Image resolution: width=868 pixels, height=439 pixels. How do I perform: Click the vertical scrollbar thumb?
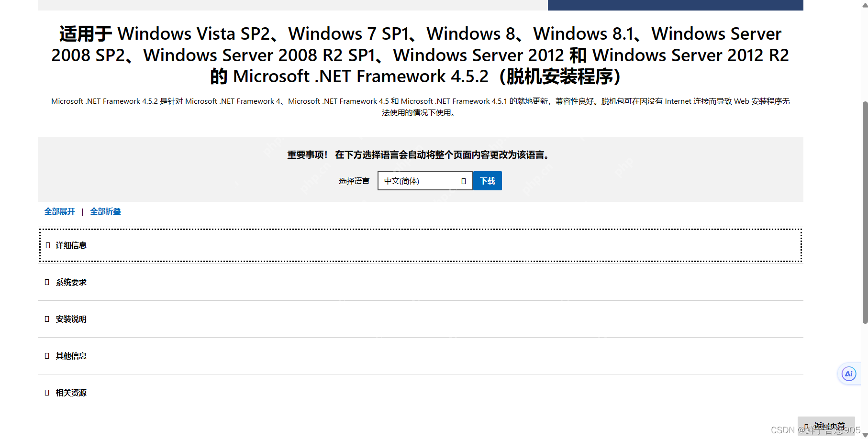tap(865, 210)
